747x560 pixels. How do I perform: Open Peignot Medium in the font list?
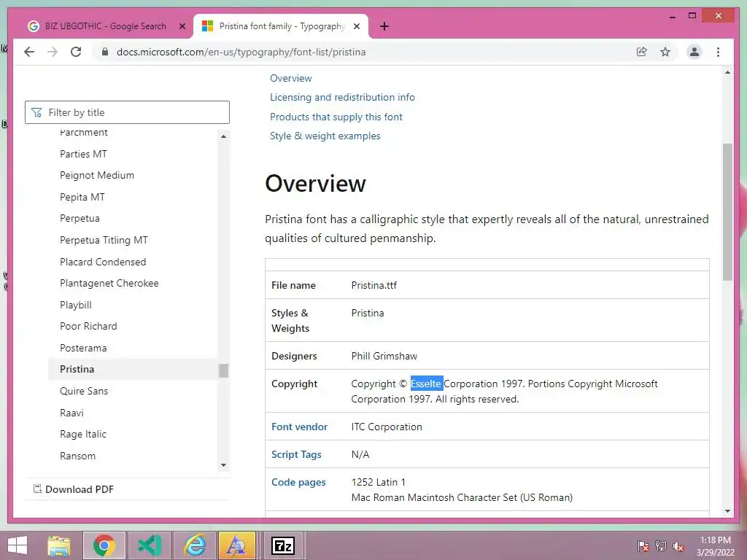click(97, 175)
